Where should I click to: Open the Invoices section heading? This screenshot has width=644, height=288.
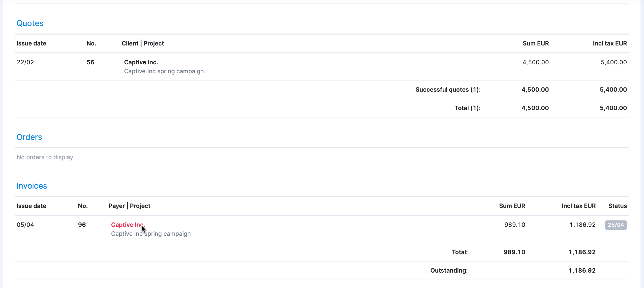[x=32, y=186]
